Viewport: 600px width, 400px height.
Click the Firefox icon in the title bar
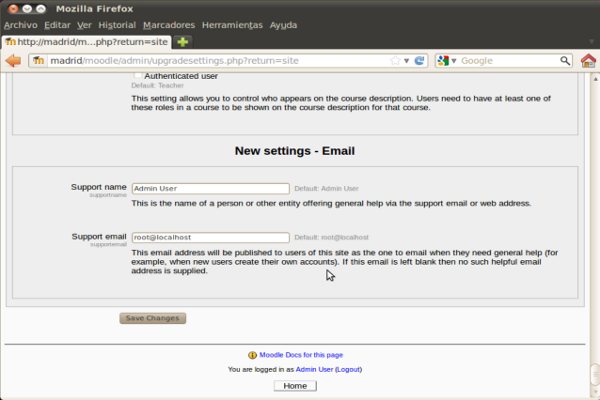coord(10,7)
